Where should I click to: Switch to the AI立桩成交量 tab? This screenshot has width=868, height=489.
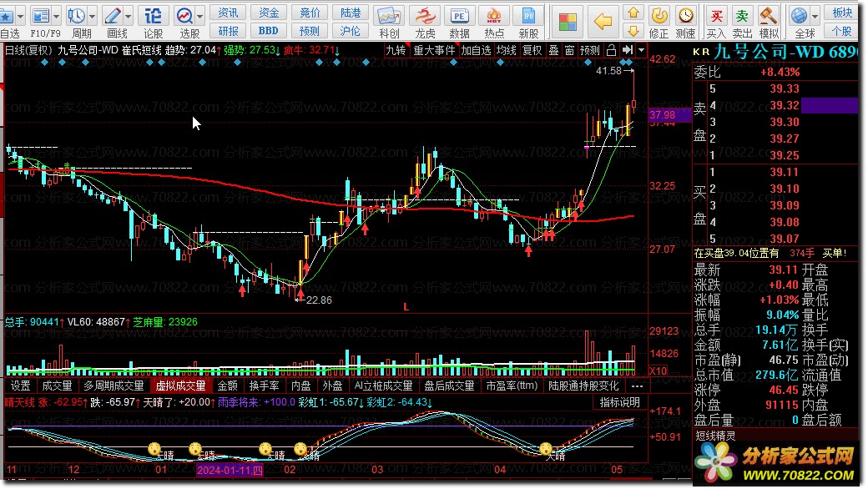tap(384, 386)
